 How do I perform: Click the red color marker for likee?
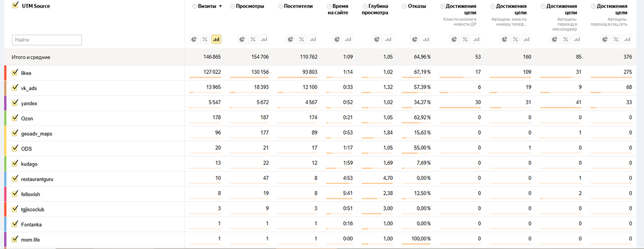click(5, 72)
